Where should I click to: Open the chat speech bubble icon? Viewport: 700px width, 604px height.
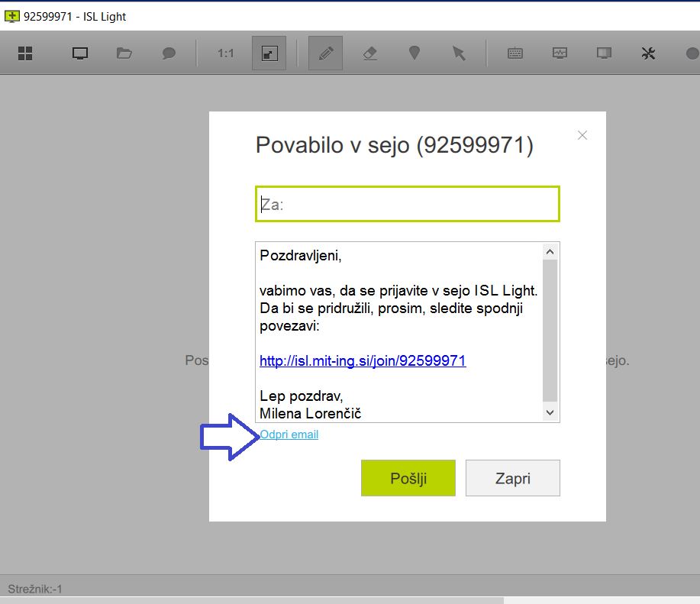tap(169, 53)
